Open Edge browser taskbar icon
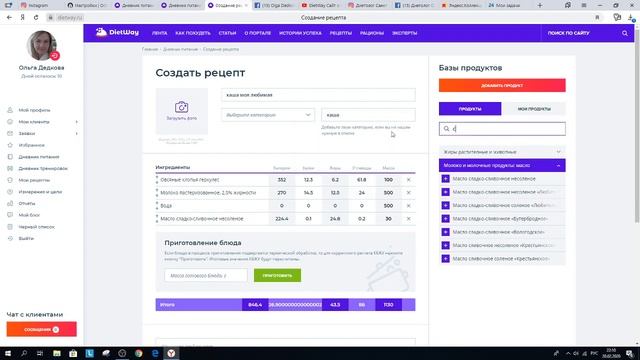 (155, 353)
